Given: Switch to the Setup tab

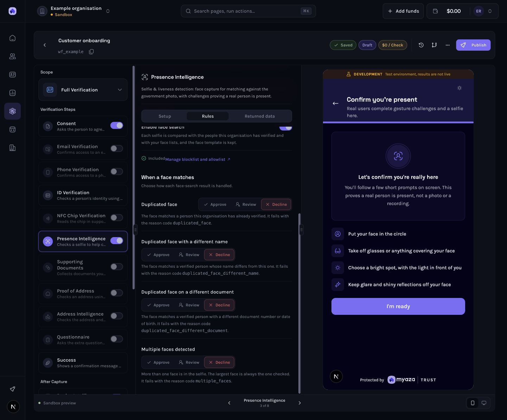Looking at the screenshot, I should pyautogui.click(x=165, y=116).
